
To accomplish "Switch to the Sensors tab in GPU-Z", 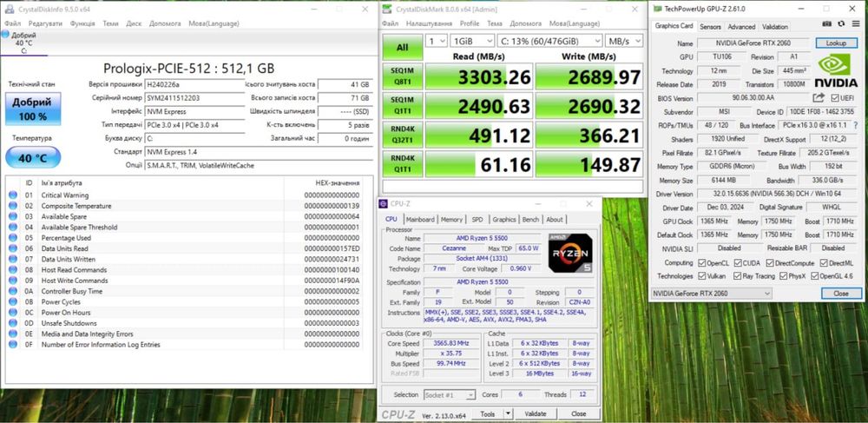I will pos(710,27).
